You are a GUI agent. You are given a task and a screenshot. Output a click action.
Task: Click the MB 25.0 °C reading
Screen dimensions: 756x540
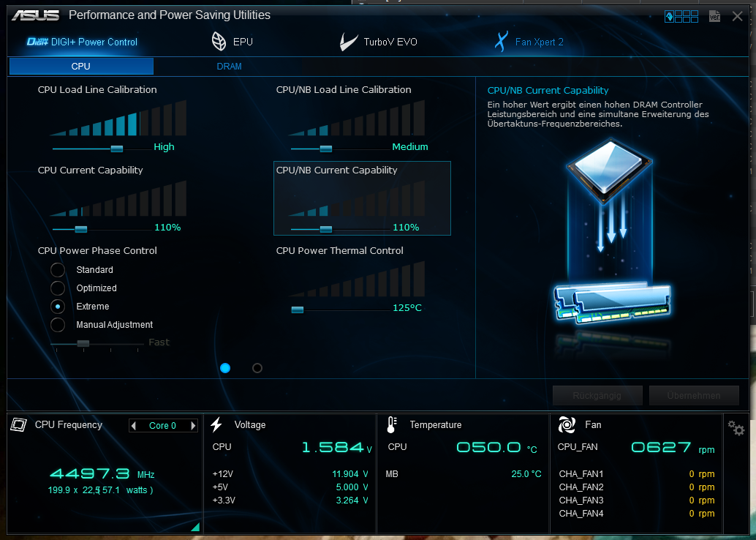point(526,474)
